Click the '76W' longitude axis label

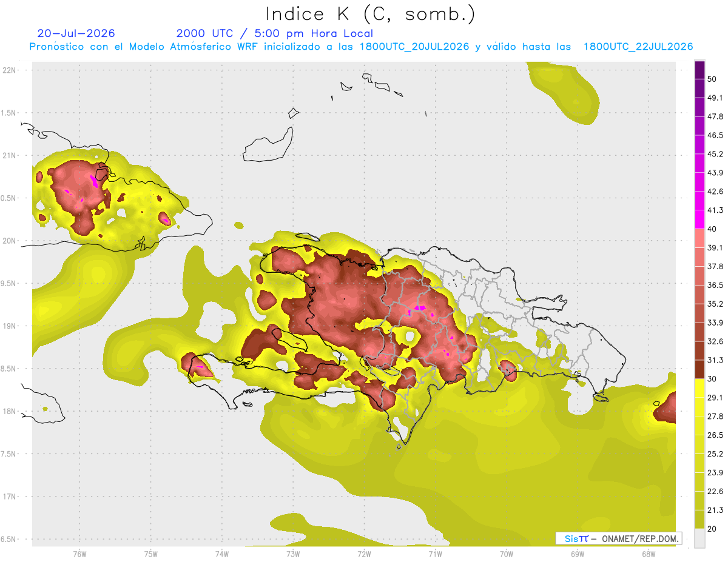click(79, 554)
